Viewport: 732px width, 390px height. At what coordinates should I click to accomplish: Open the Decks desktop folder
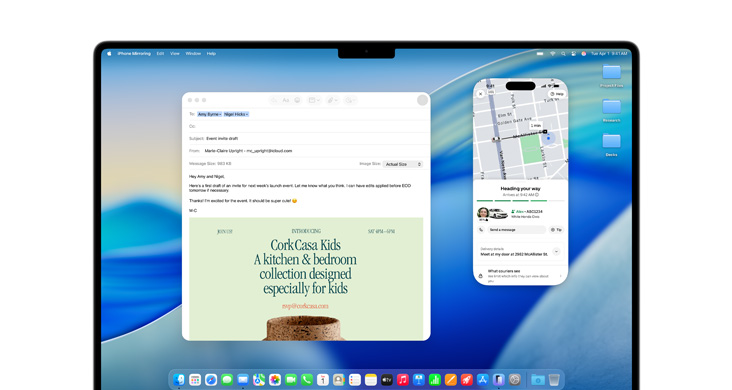612,145
